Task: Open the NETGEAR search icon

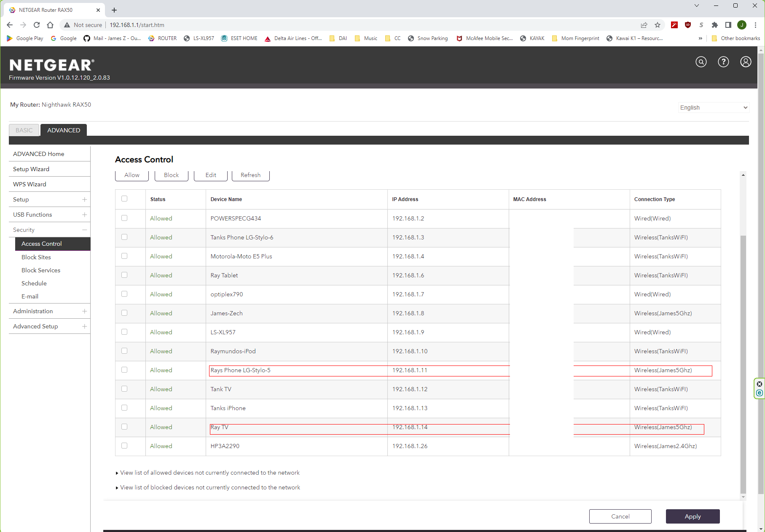Action: coord(701,62)
